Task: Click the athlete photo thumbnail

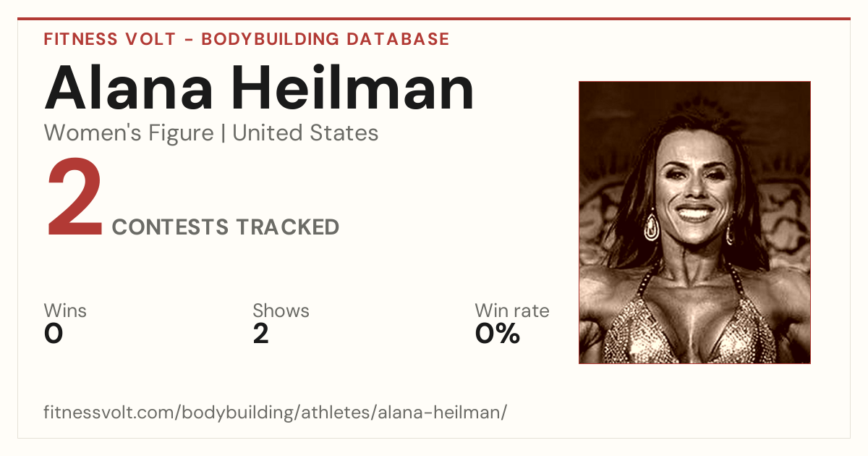Action: (694, 222)
